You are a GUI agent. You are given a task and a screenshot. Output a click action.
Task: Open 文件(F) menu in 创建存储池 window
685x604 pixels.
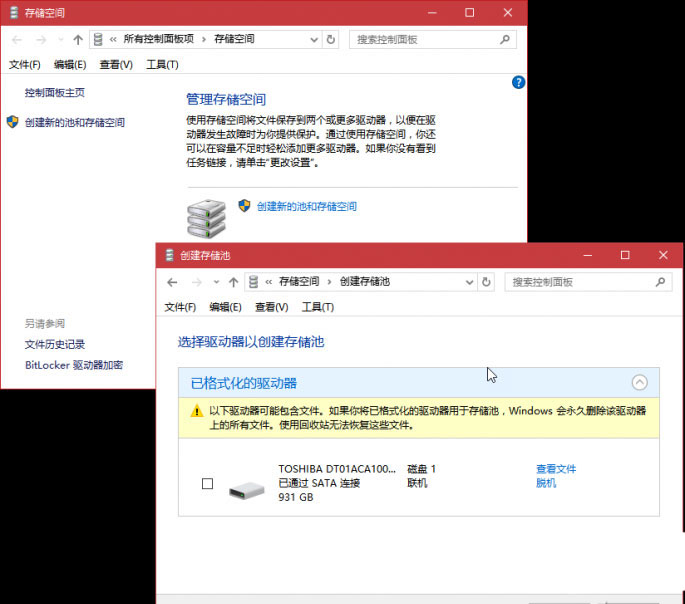pyautogui.click(x=180, y=307)
